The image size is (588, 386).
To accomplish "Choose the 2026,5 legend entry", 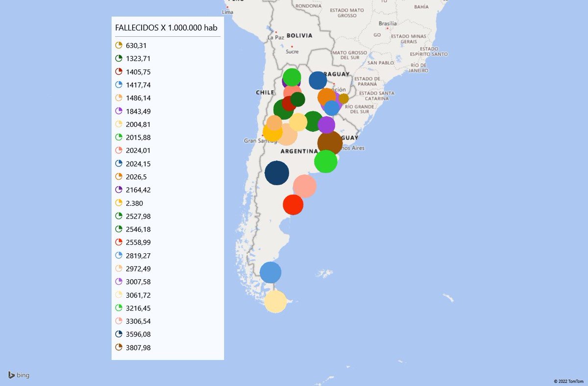I will [131, 177].
